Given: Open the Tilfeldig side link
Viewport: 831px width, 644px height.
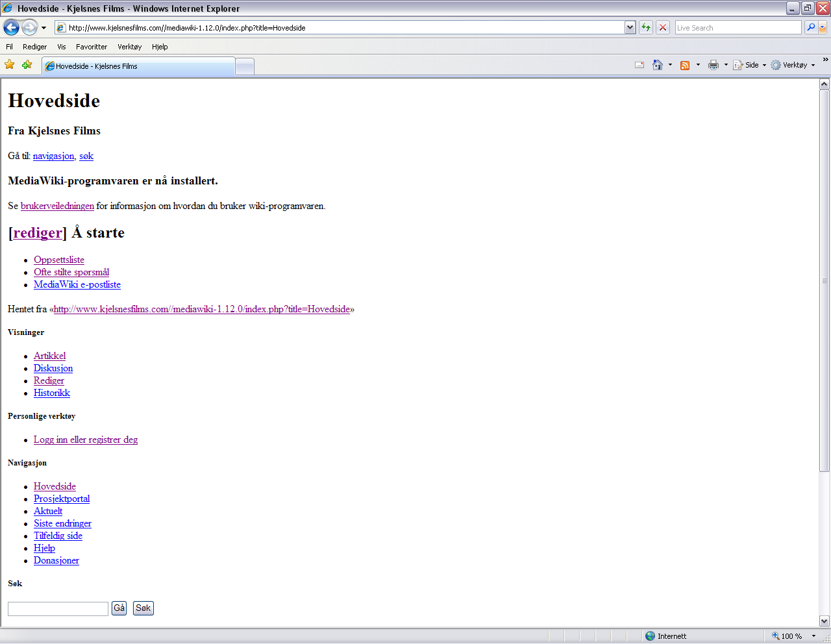Looking at the screenshot, I should tap(58, 536).
